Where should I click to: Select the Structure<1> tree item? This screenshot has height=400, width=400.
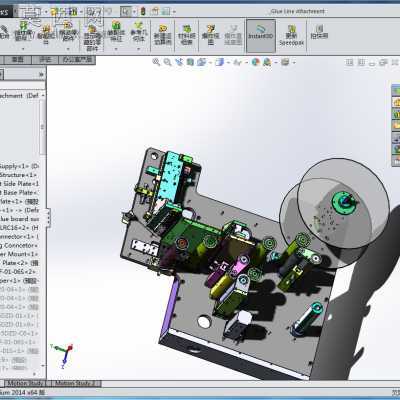18,175
